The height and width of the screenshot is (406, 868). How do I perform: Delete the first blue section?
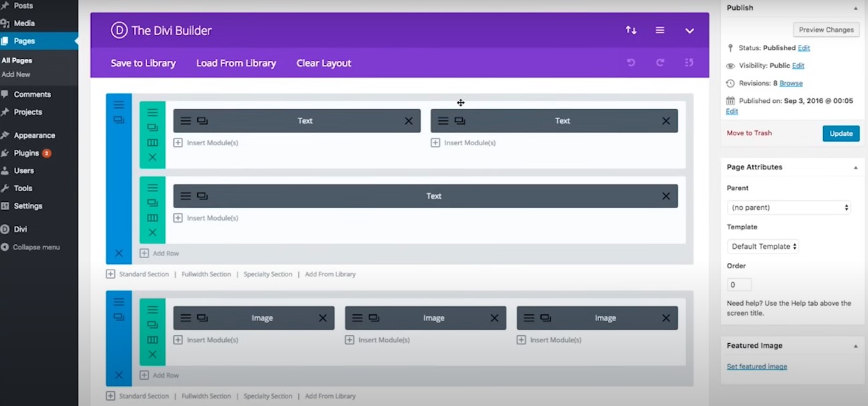point(118,253)
